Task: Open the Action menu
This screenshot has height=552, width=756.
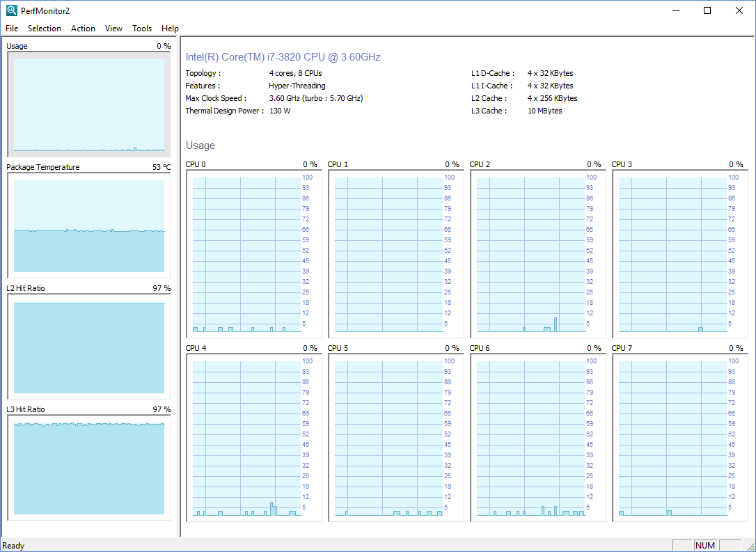Action: point(83,29)
